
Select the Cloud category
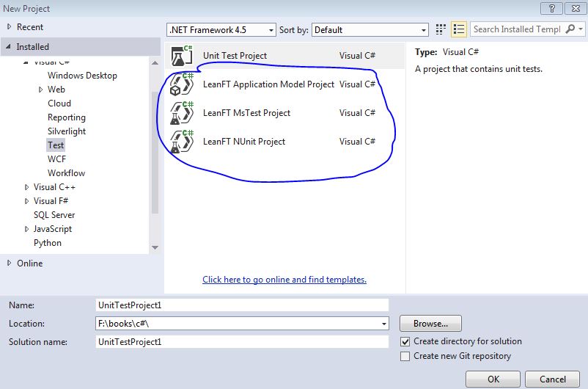tap(59, 103)
